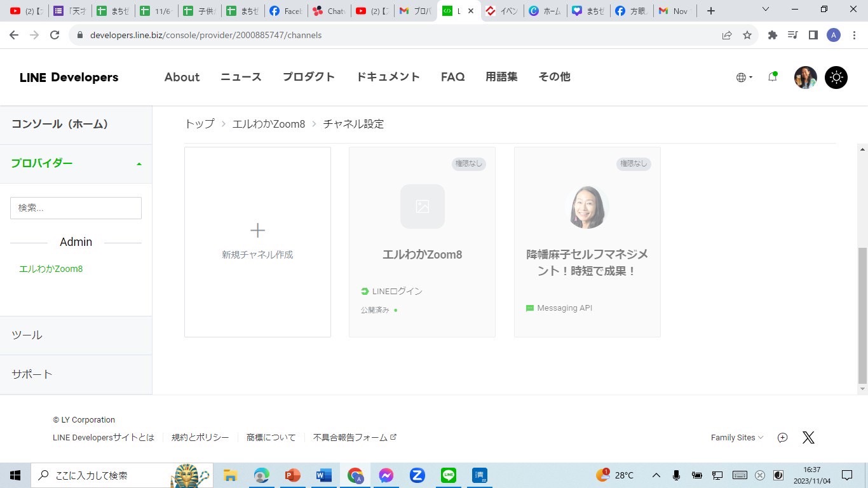Viewport: 868px width, 488px height.
Task: Open 不具合報告フォーム footer link
Action: tap(355, 438)
